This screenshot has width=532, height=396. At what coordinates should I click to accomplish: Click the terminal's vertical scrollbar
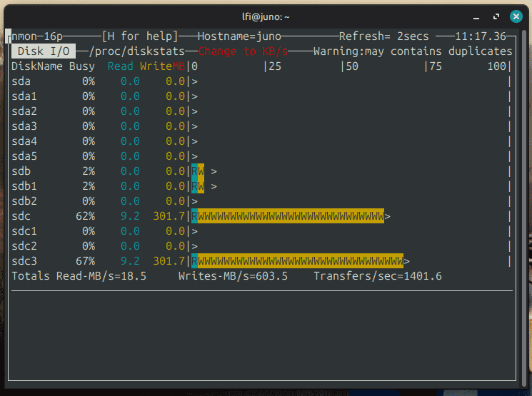click(525, 208)
